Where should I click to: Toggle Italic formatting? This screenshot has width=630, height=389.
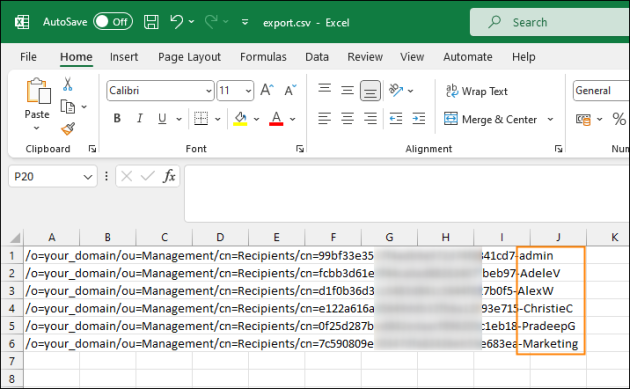[x=139, y=118]
